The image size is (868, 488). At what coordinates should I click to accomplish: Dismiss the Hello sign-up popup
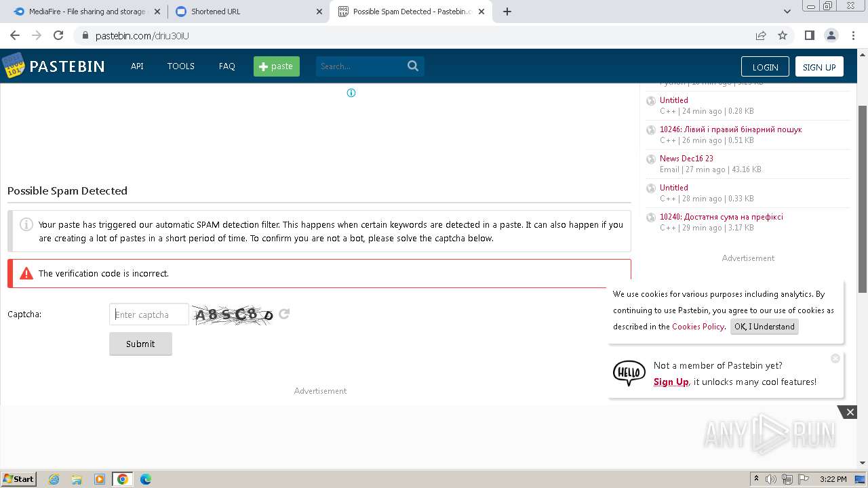pos(835,358)
